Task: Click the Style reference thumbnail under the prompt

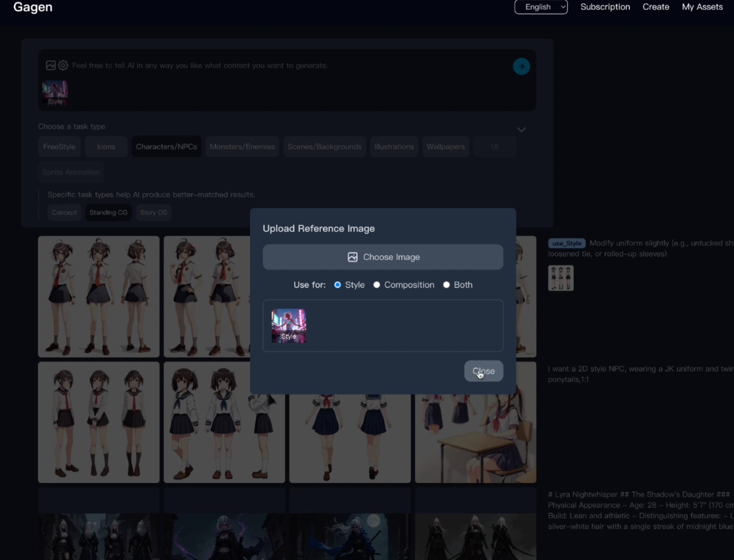Action: [x=55, y=93]
